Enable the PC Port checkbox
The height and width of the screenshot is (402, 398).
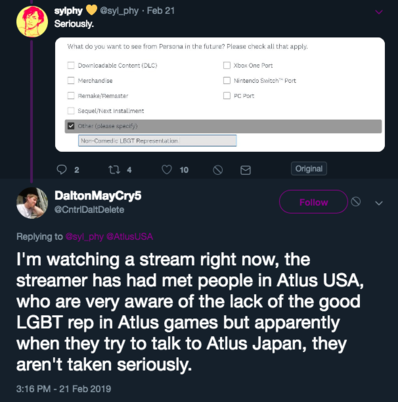(227, 96)
